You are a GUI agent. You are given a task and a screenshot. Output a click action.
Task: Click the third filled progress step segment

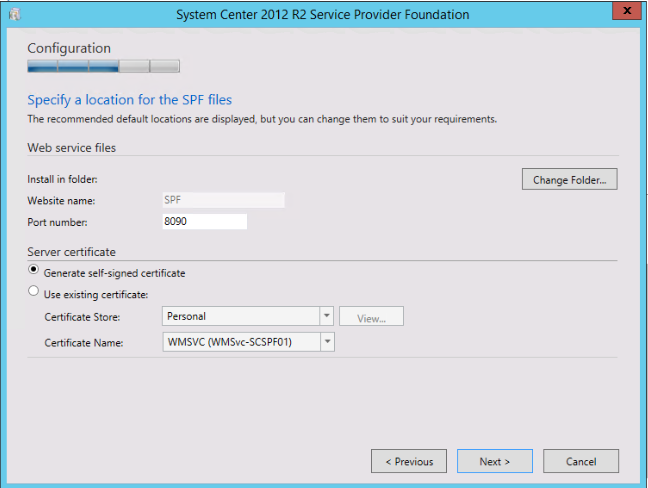click(103, 67)
